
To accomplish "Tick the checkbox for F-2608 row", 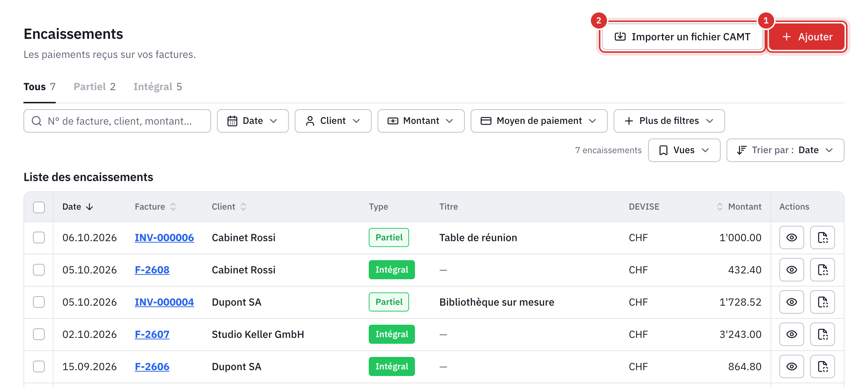I will pos(39,270).
